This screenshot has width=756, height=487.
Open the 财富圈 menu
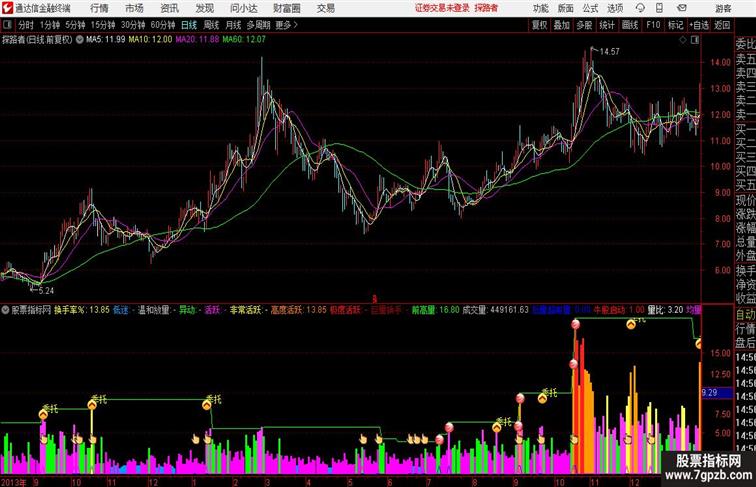286,8
